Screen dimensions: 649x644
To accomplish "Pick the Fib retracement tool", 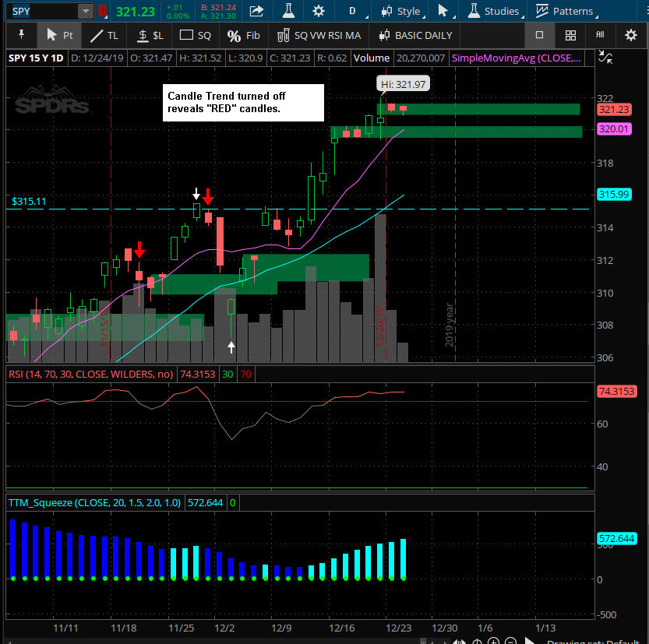I will [x=243, y=35].
